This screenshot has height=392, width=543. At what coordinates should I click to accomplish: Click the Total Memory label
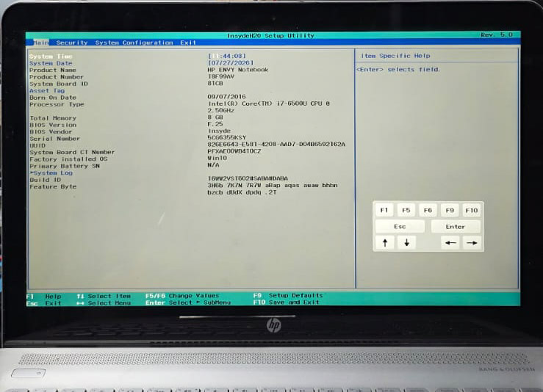click(53, 118)
